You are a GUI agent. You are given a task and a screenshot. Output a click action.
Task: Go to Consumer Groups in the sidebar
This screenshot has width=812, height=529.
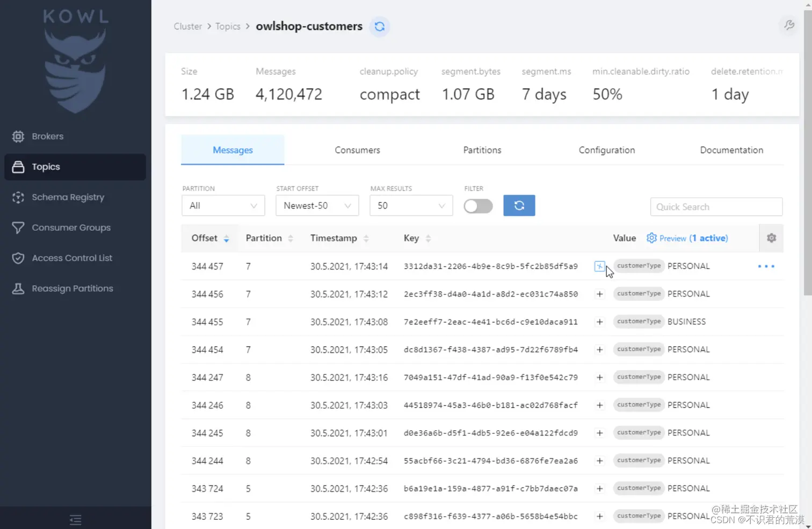(x=61, y=228)
